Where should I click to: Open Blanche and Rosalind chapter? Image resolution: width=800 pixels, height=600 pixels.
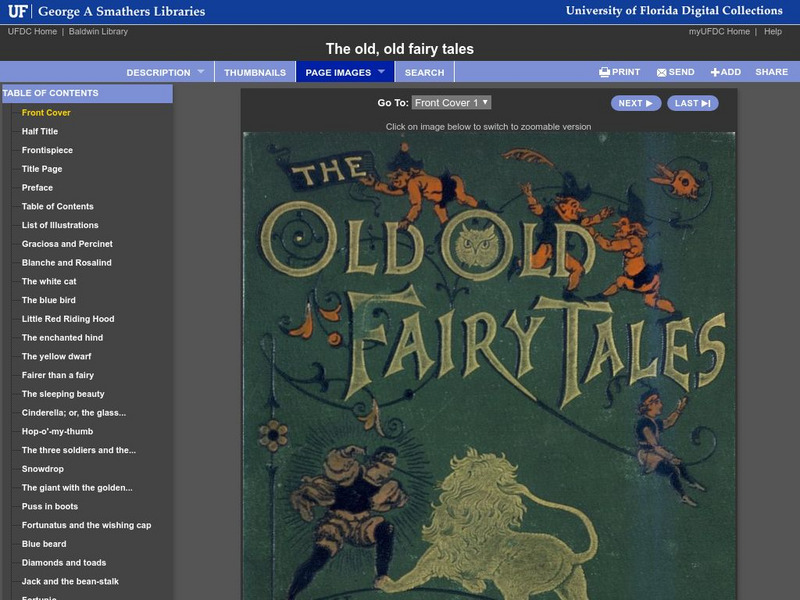tap(66, 263)
